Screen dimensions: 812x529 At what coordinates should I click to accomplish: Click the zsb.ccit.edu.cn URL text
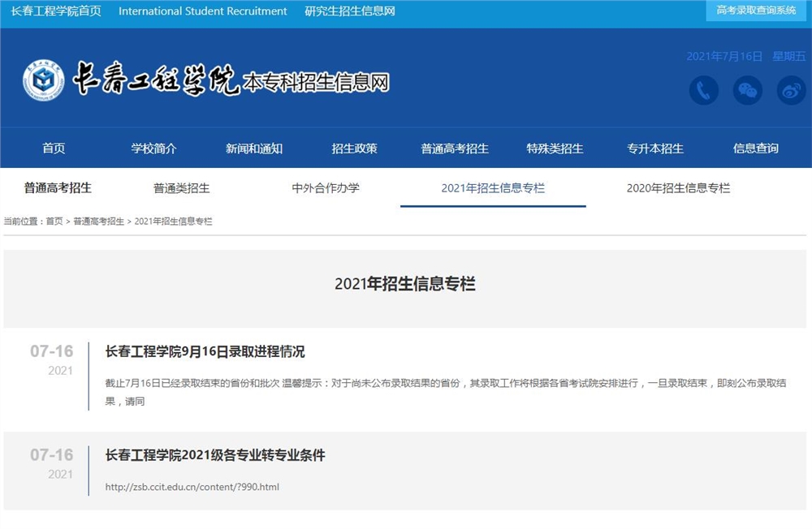[x=192, y=487]
